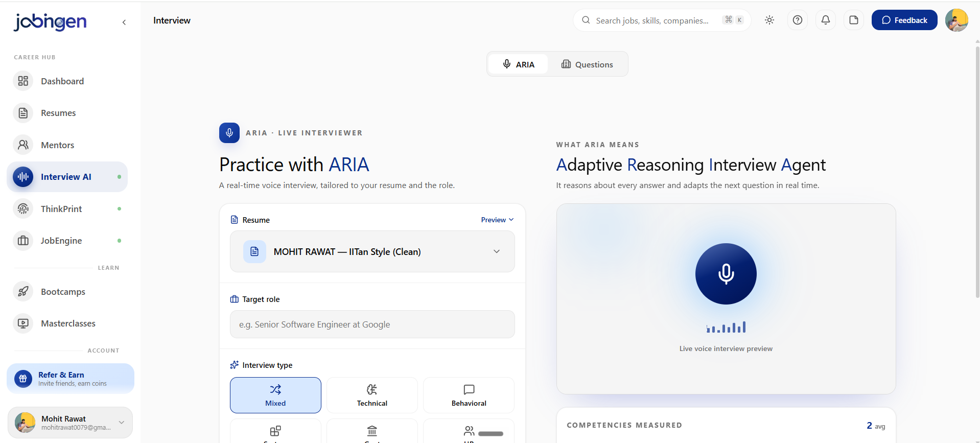This screenshot has width=980, height=443.
Task: Switch to the ARIA tab
Action: click(x=519, y=64)
